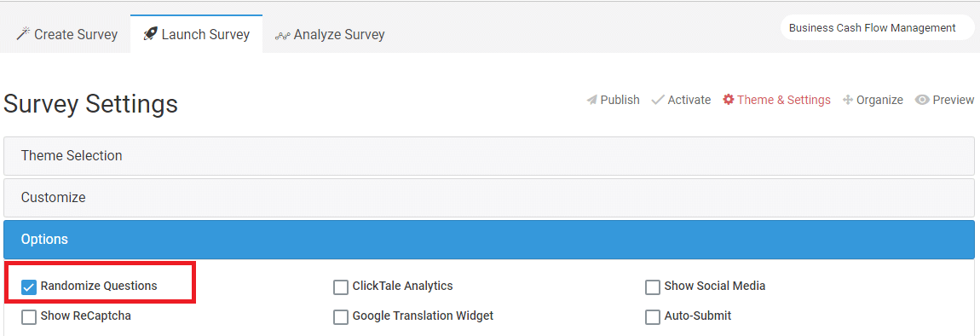Enable the Show ReCaptcha checkbox
The image size is (980, 336).
(x=29, y=317)
